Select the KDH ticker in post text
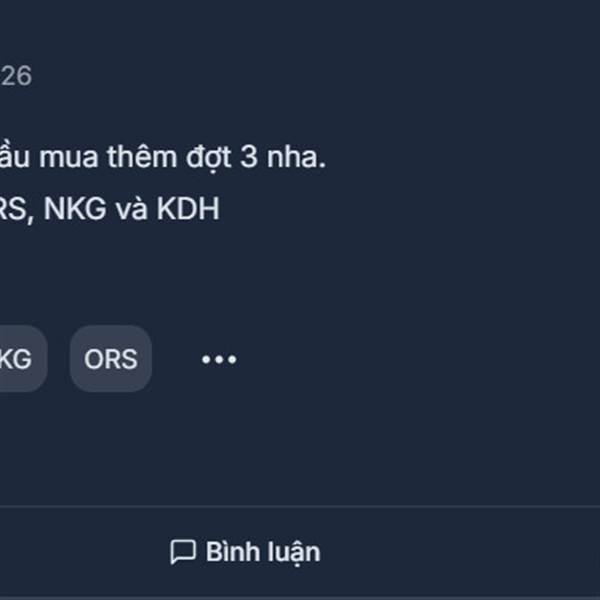This screenshot has width=600, height=600. click(x=188, y=209)
